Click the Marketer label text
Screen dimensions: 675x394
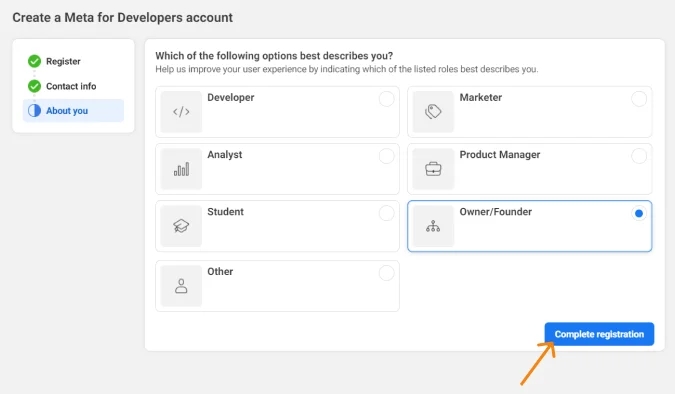click(x=480, y=97)
